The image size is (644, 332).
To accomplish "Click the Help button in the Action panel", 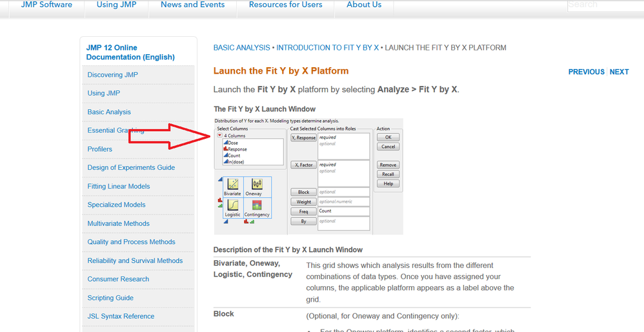I will (388, 183).
